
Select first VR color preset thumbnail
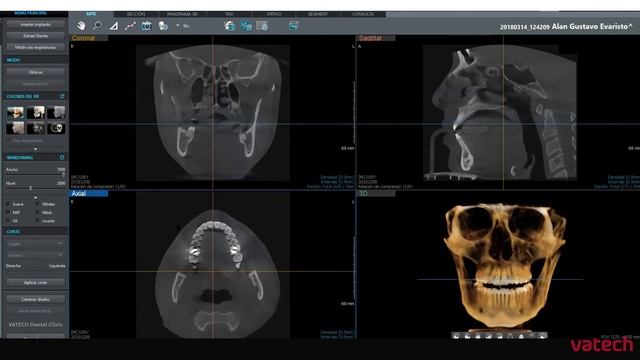(x=15, y=112)
